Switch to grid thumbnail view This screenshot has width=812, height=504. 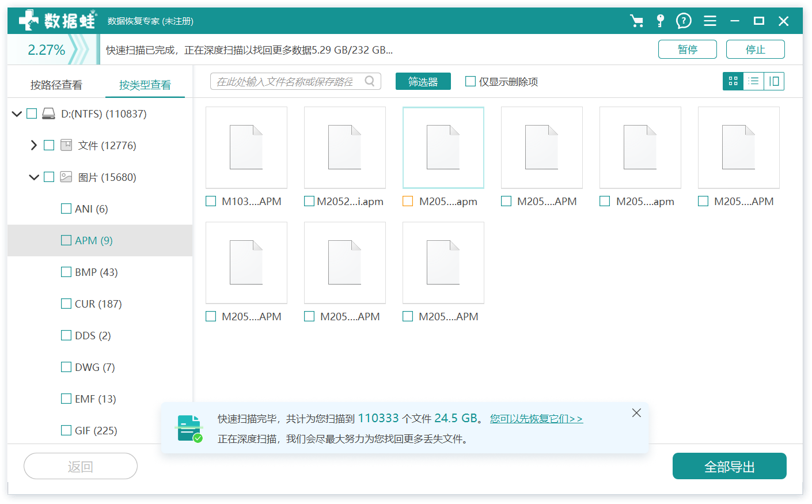click(x=733, y=81)
